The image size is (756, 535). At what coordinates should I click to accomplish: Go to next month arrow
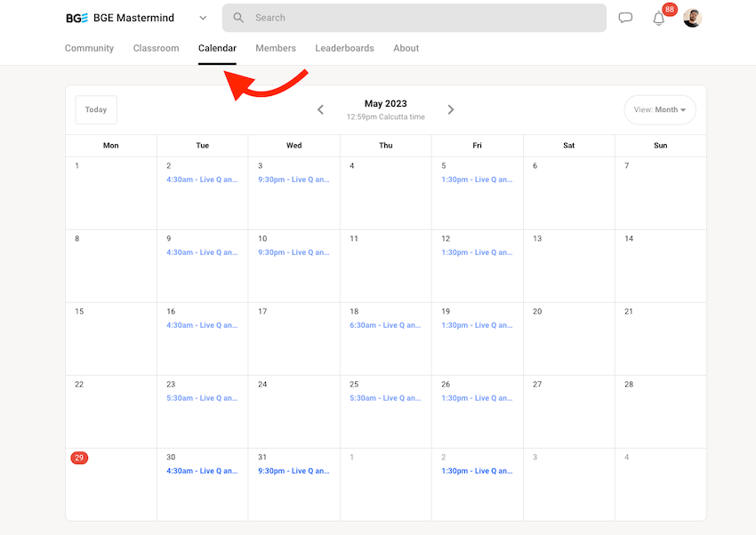[451, 109]
